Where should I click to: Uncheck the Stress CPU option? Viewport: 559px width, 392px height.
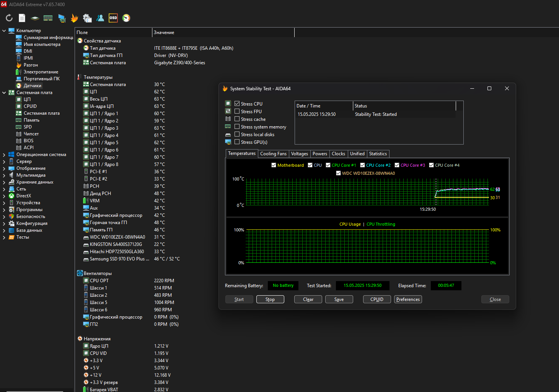(237, 104)
